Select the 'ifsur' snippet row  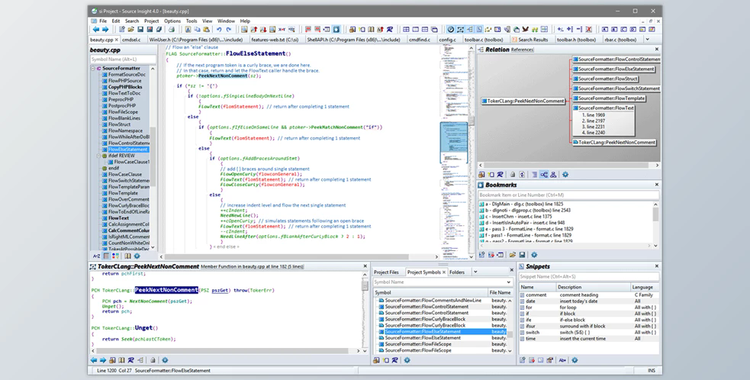[x=589, y=326]
